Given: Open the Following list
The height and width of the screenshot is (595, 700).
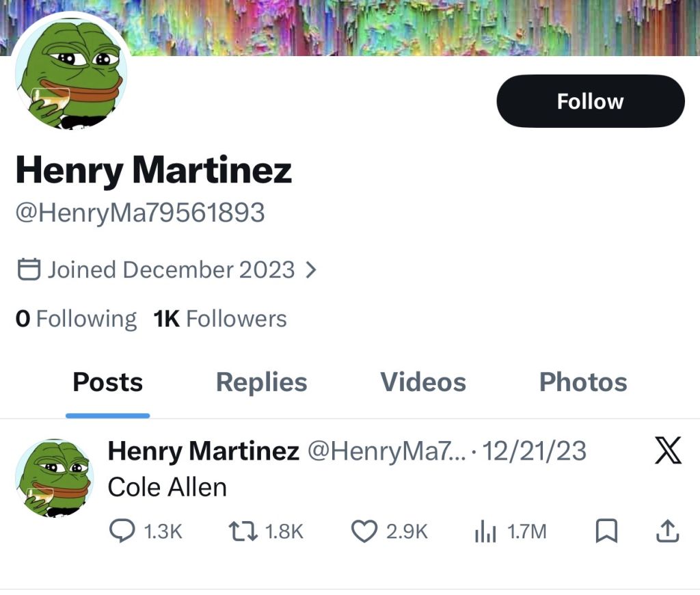Looking at the screenshot, I should coord(75,318).
